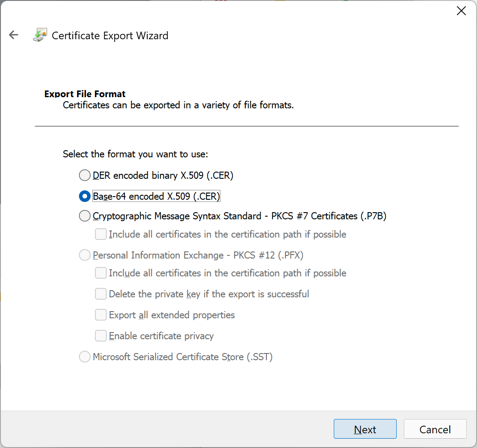Viewport: 477px width, 448px height.
Task: Click the Next button
Action: click(x=365, y=429)
